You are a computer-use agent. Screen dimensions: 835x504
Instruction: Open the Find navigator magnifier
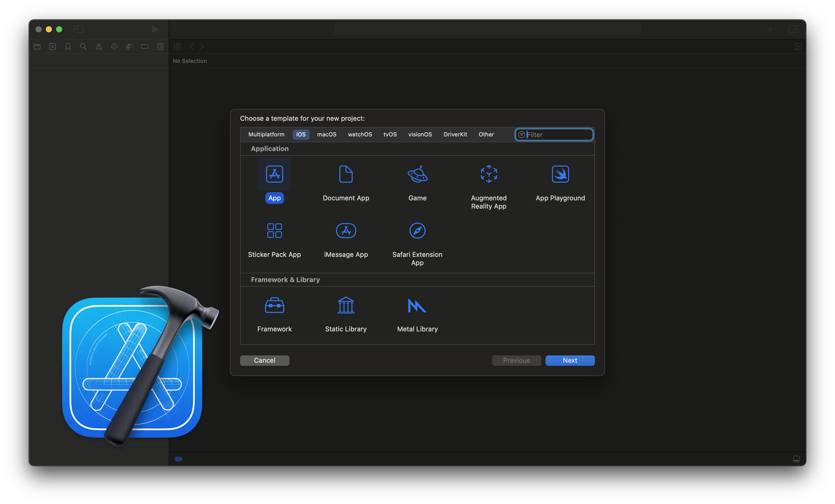pos(83,46)
